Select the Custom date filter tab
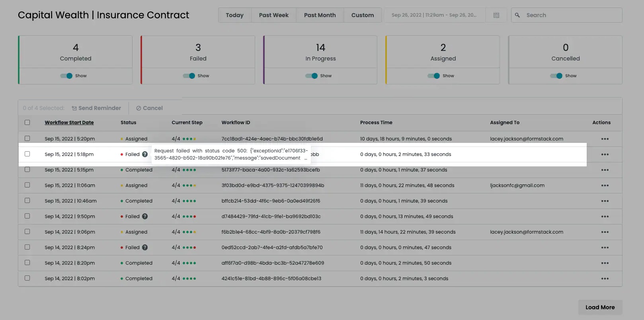Screen dimensions: 644x320 point(362,15)
